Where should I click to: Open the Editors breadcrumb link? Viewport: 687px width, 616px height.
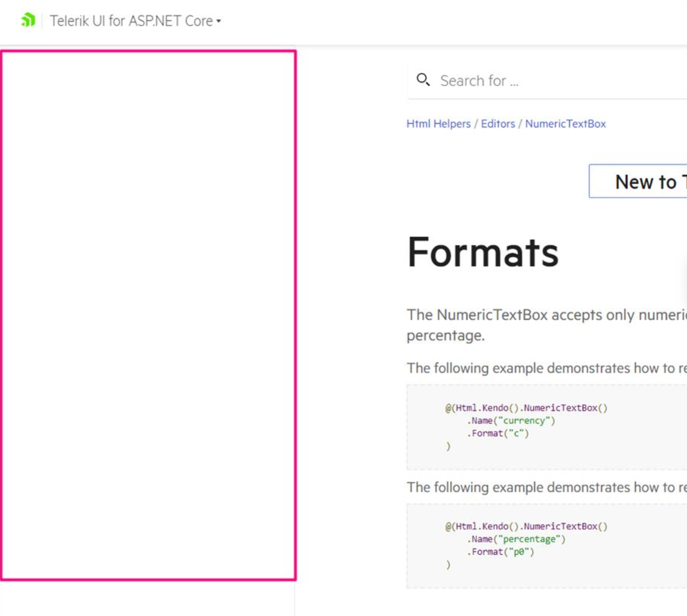(498, 124)
